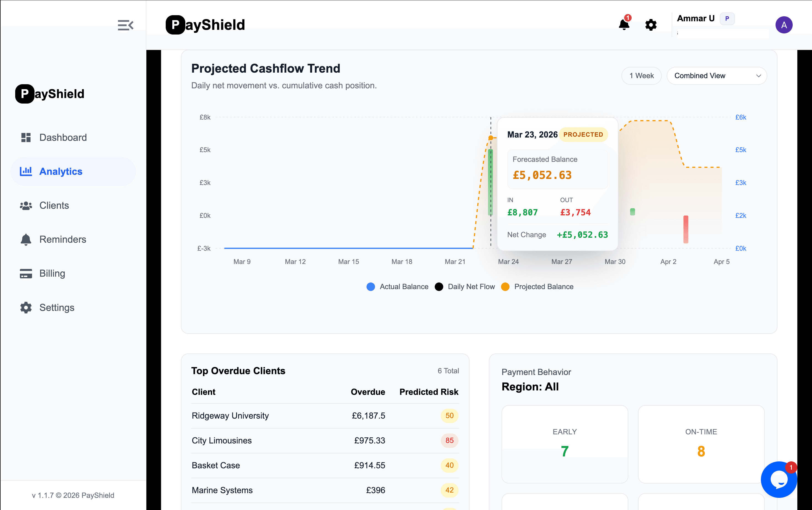The width and height of the screenshot is (812, 510).
Task: Expand the Combined View dropdown
Action: [x=716, y=76]
